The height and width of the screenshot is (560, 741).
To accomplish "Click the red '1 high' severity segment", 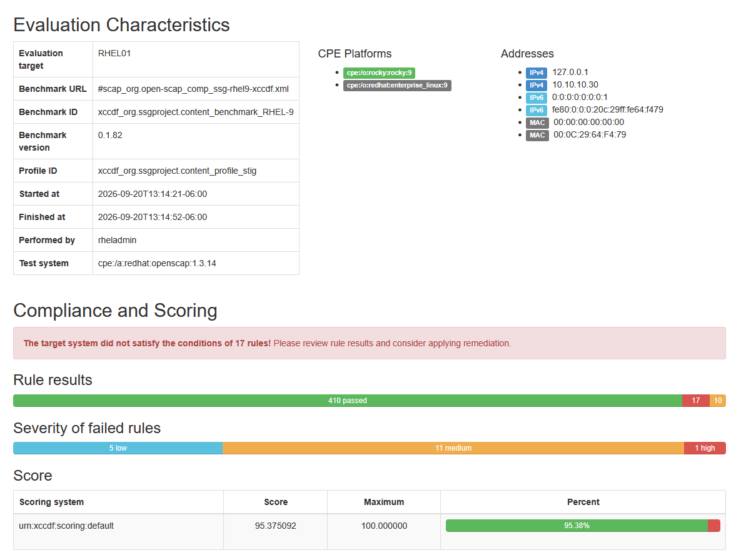I will click(x=705, y=448).
